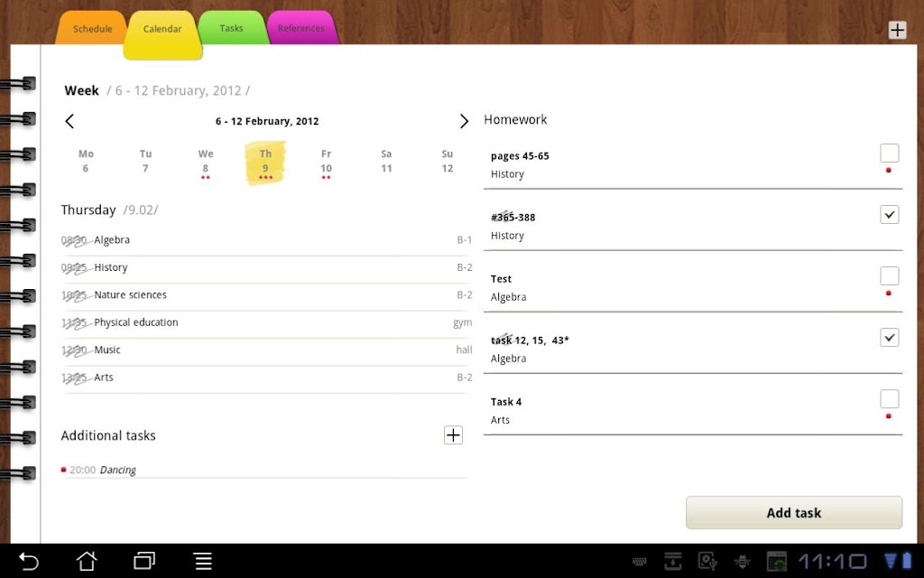Click the Add task button
Viewport: 924px width, 578px height.
794,513
